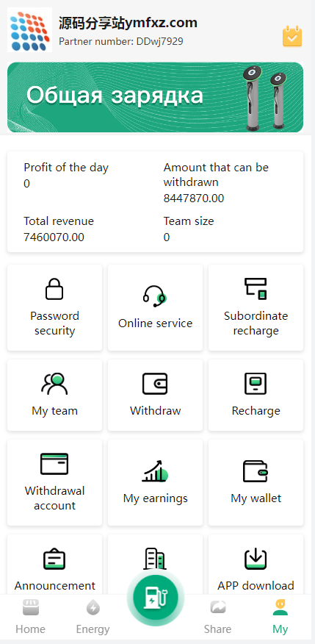Tap the Withdraw wallet icon
Screen dimensions: 315x644
click(x=155, y=384)
